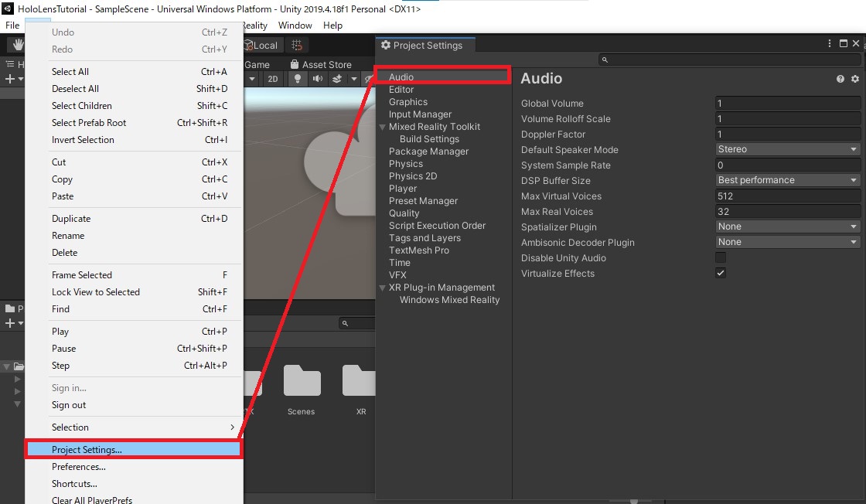Open Project Settings window options menu (three dots)

829,43
